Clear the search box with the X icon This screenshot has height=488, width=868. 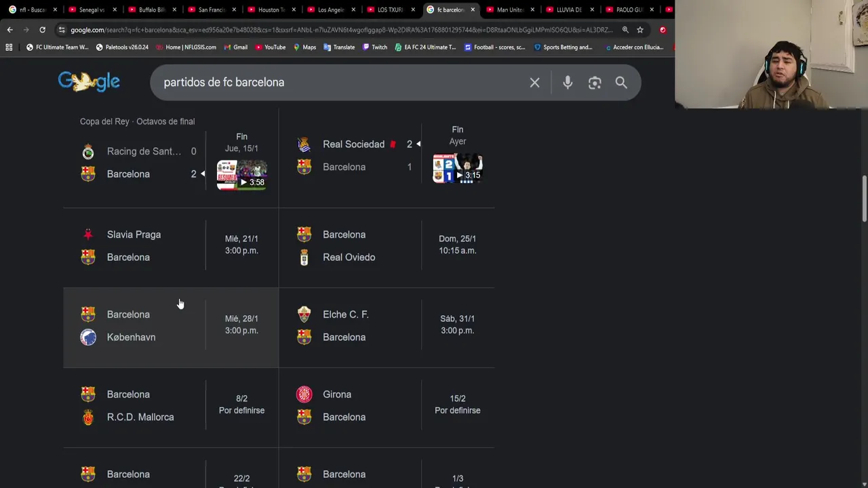[x=534, y=83]
